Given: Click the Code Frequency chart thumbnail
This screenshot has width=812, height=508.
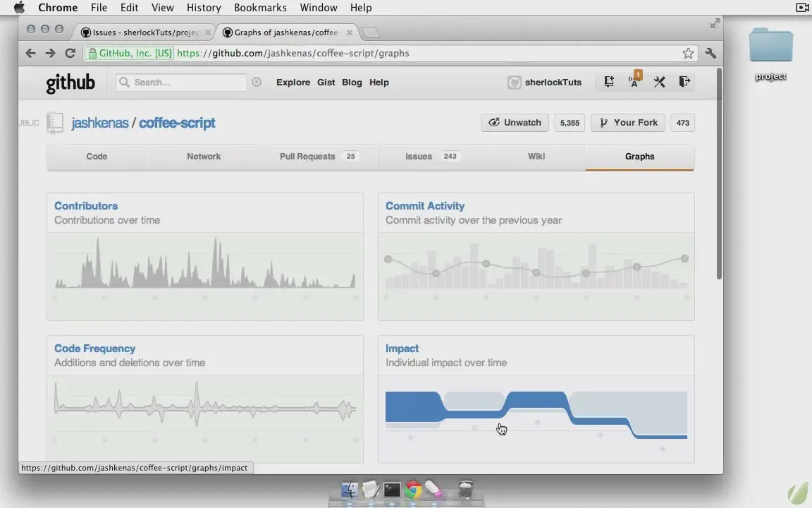Looking at the screenshot, I should [x=205, y=418].
